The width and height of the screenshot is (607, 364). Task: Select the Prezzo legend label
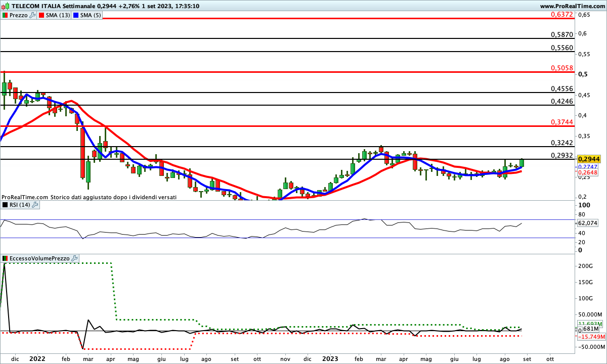point(19,15)
